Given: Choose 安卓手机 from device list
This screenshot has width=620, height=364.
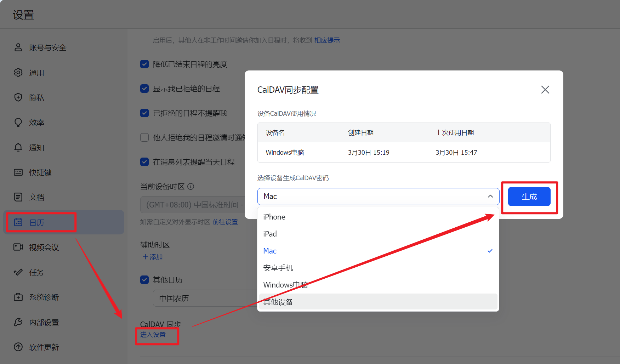Looking at the screenshot, I should (378, 268).
